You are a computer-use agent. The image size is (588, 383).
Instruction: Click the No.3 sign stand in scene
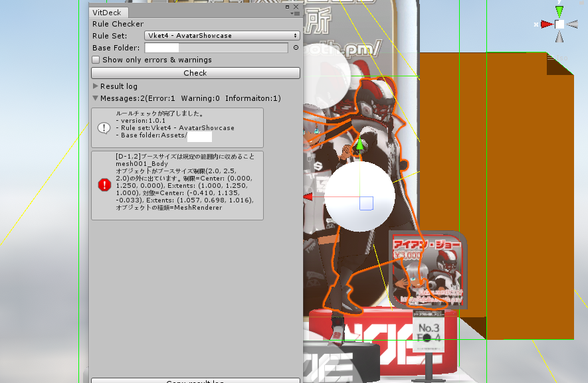point(429,332)
